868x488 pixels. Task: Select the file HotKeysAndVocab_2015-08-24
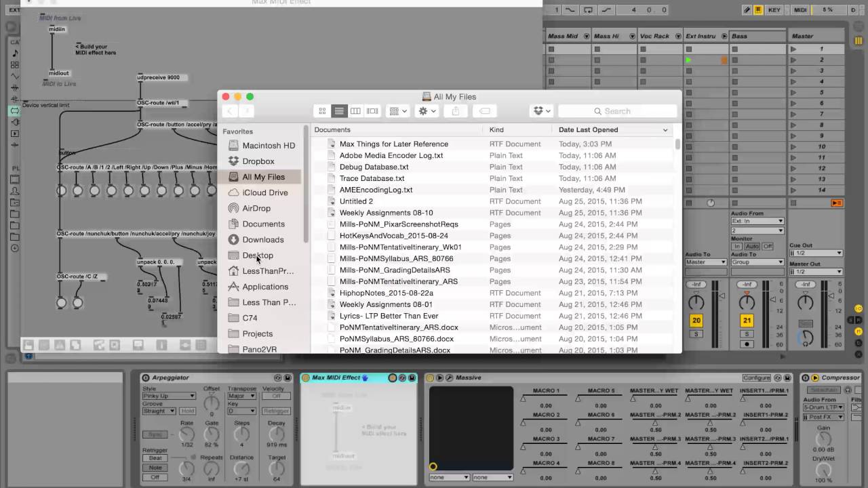pyautogui.click(x=394, y=236)
